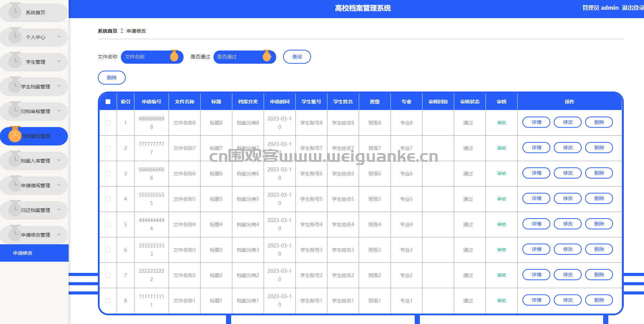Screen dimensions: 644x324
Task: Click the icon beside 学生管理 menu
Action: coord(15,61)
